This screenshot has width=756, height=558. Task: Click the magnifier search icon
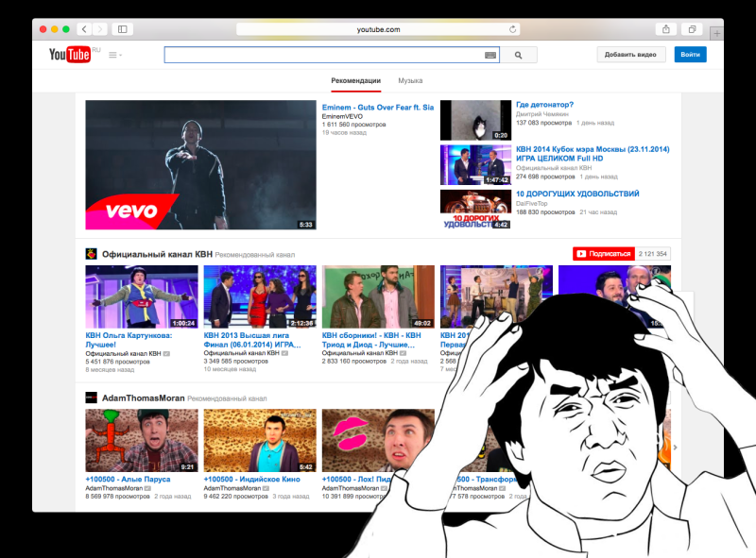pyautogui.click(x=519, y=55)
